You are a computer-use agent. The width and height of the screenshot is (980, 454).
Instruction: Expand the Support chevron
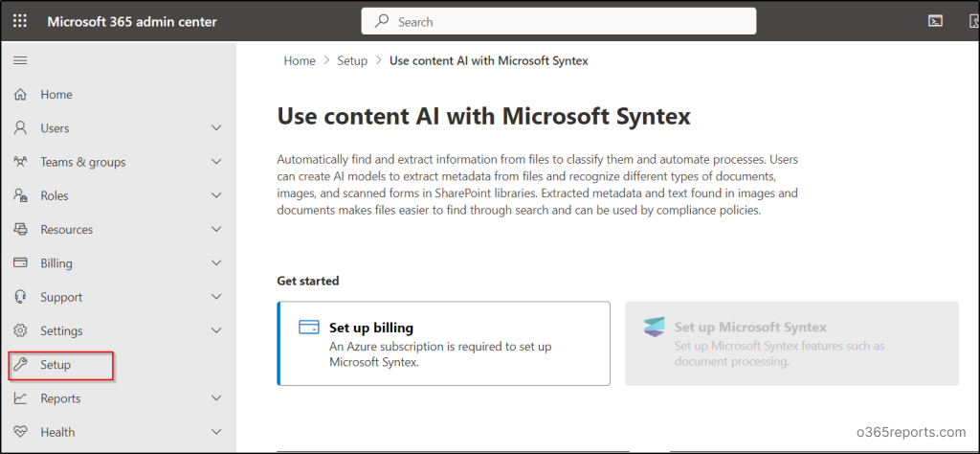point(216,297)
